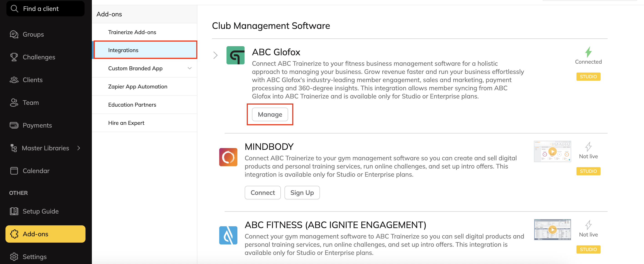
Task: Click the MINDBODY title
Action: coord(269,147)
